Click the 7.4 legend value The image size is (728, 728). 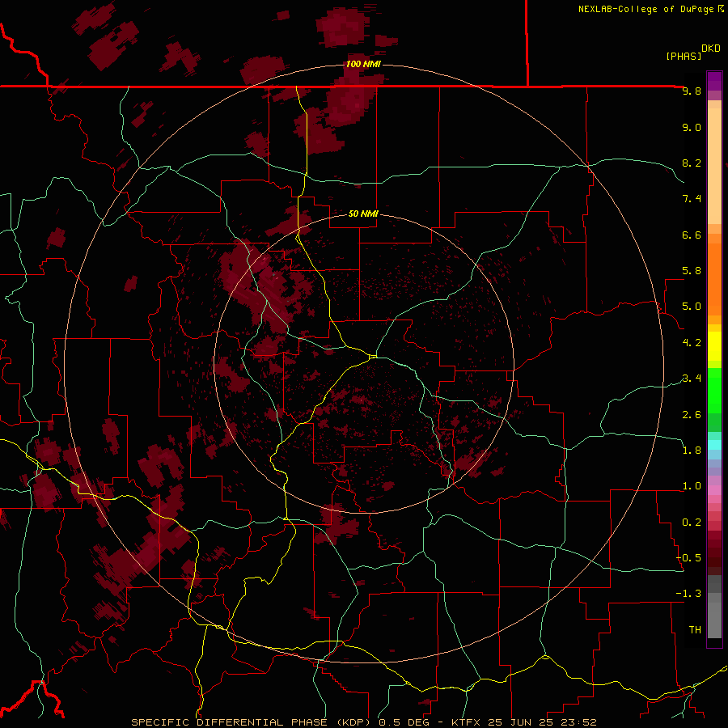point(692,199)
